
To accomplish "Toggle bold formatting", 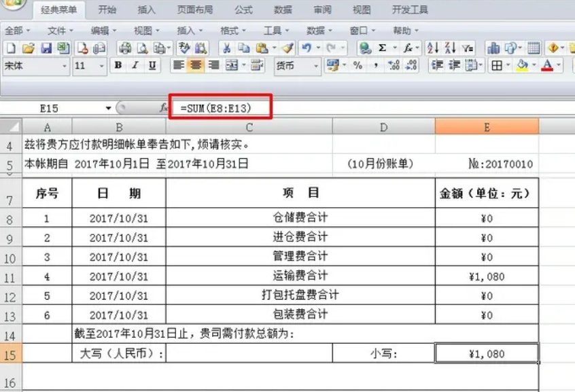I will 118,66.
